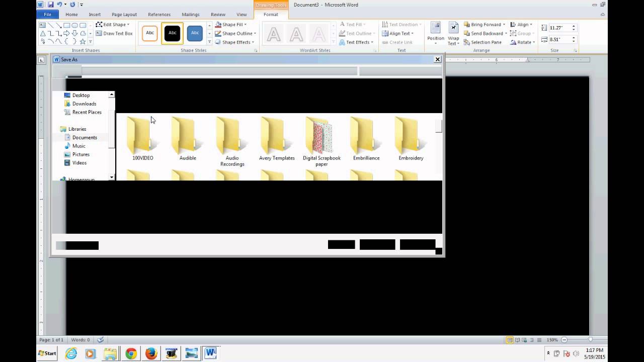Click the Print Layout view icon in status bar
644x362 pixels.
pos(510,340)
